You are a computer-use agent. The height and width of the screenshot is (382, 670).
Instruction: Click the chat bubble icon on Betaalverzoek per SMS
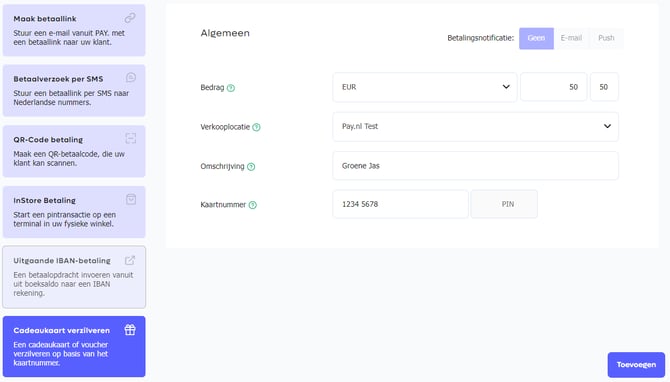click(131, 77)
